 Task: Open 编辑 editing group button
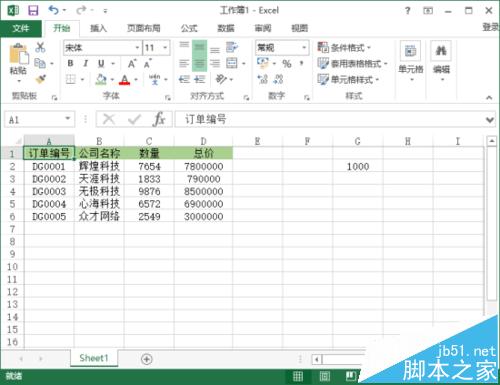click(x=441, y=61)
